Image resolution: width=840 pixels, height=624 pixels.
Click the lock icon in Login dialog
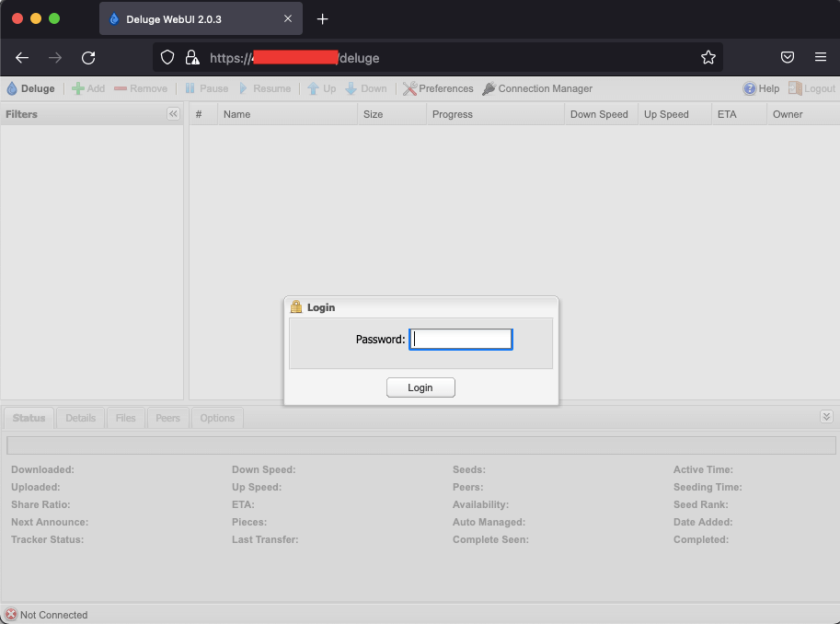(296, 306)
